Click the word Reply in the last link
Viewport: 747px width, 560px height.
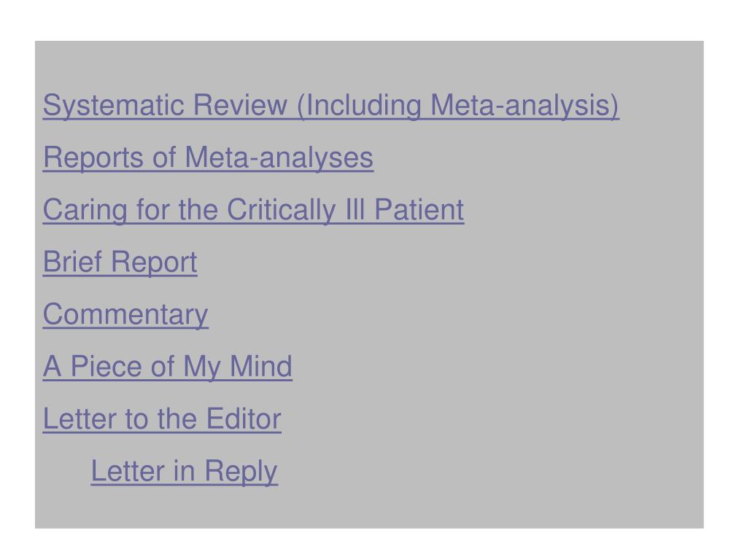point(241,472)
